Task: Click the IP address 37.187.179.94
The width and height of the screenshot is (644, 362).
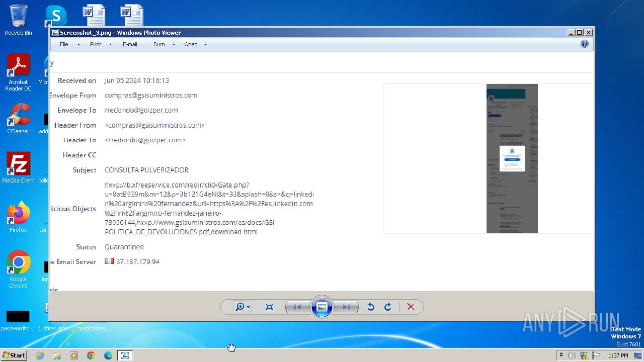Action: 138,261
